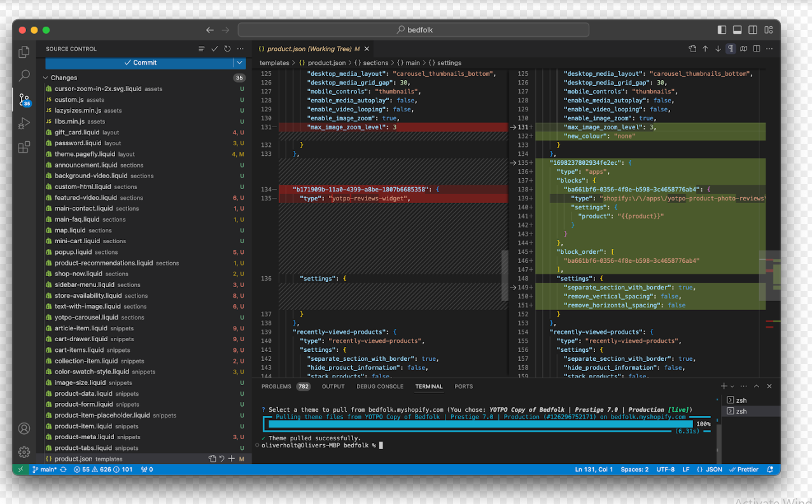Image resolution: width=812 pixels, height=504 pixels.
Task: Switch to the Problems tab
Action: tap(276, 387)
